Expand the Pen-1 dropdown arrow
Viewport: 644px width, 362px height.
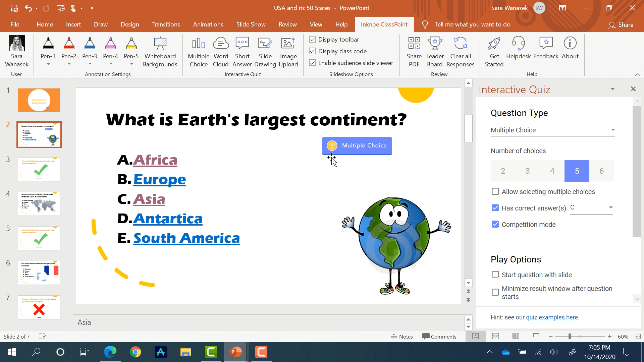(48, 64)
